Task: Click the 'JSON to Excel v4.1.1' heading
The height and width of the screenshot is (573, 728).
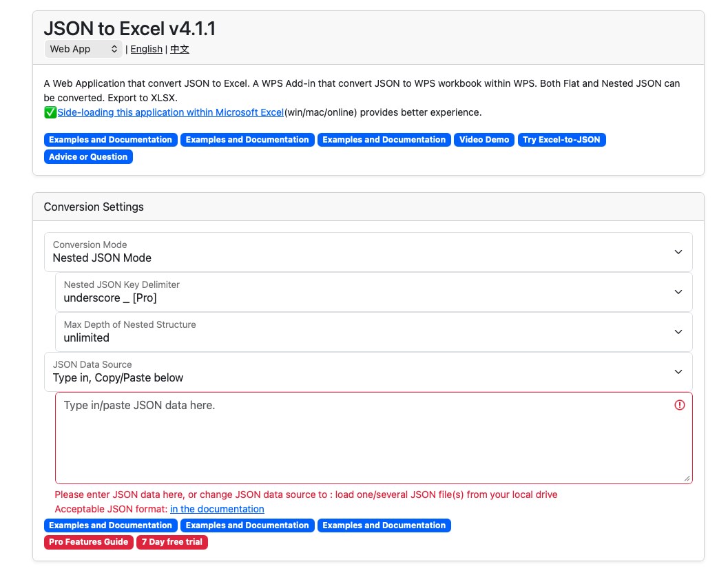Action: [129, 28]
